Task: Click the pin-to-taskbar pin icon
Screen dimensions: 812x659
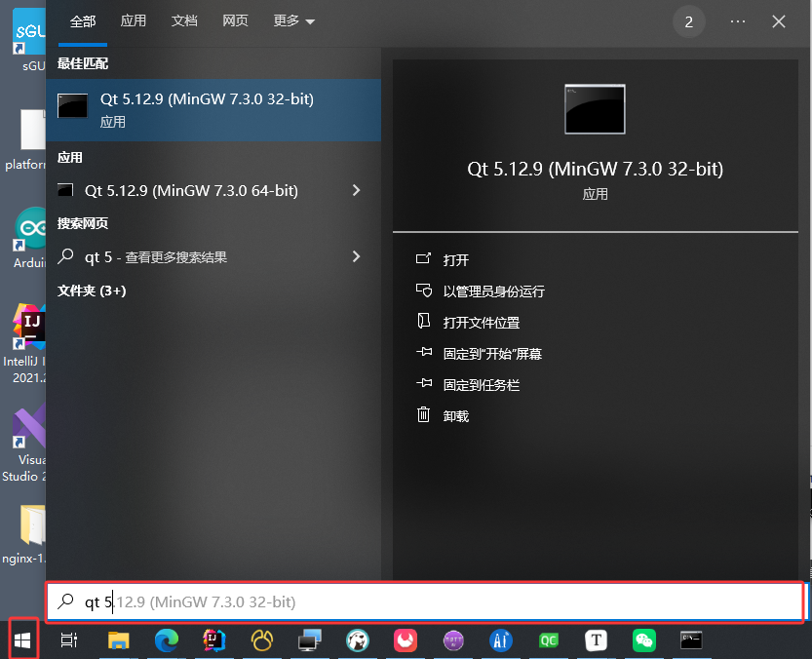Action: coord(424,383)
